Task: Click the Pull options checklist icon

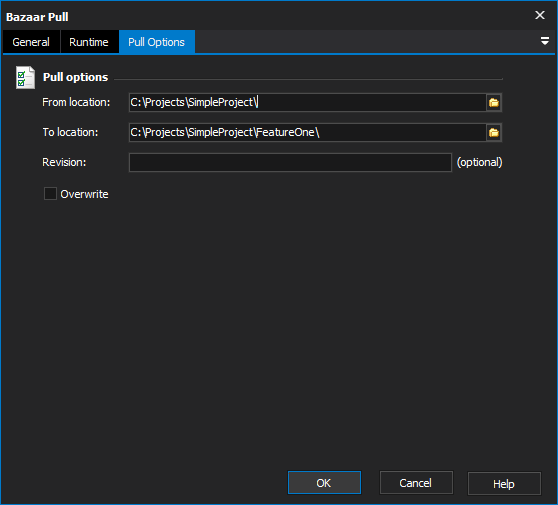Action: tap(25, 77)
